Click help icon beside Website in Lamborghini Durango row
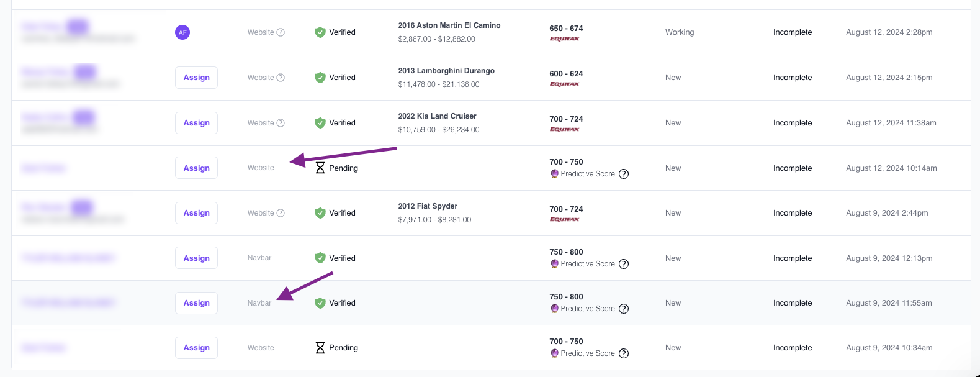The width and height of the screenshot is (980, 377). click(281, 78)
